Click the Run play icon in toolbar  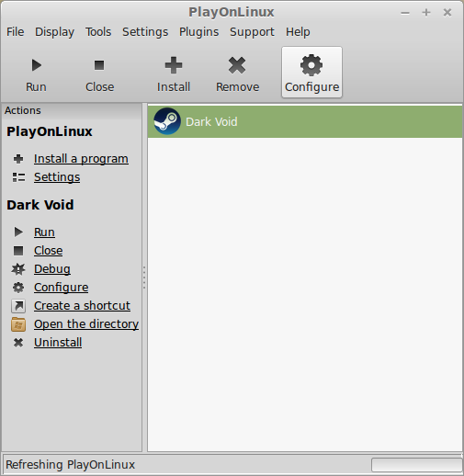pyautogui.click(x=37, y=65)
